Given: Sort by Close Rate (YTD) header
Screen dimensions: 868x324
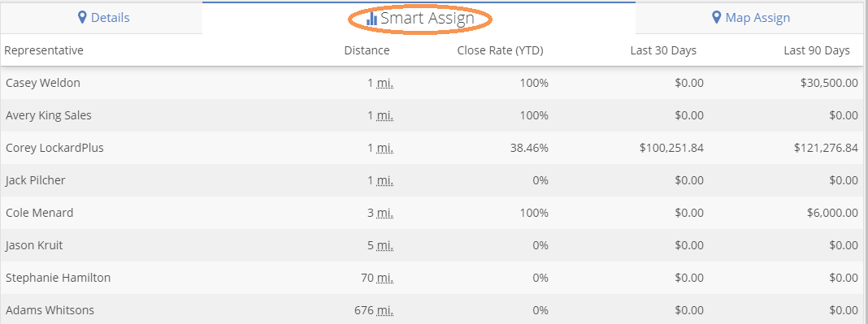Looking at the screenshot, I should click(x=501, y=50).
